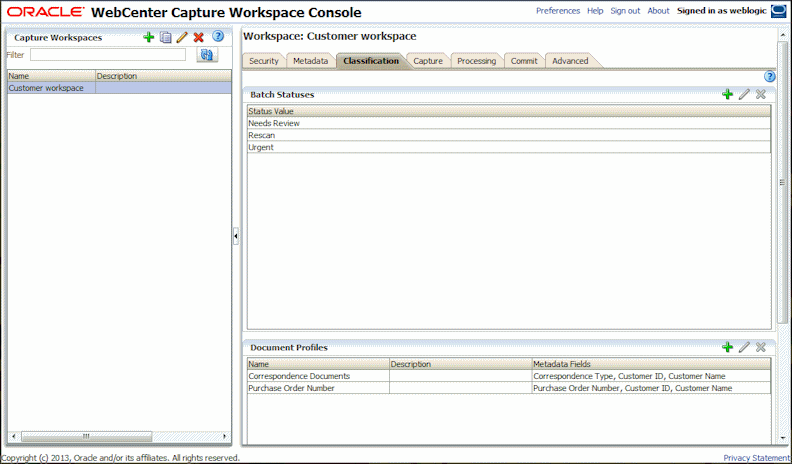The image size is (792, 464).
Task: Select the Urgent status row
Action: tap(509, 147)
